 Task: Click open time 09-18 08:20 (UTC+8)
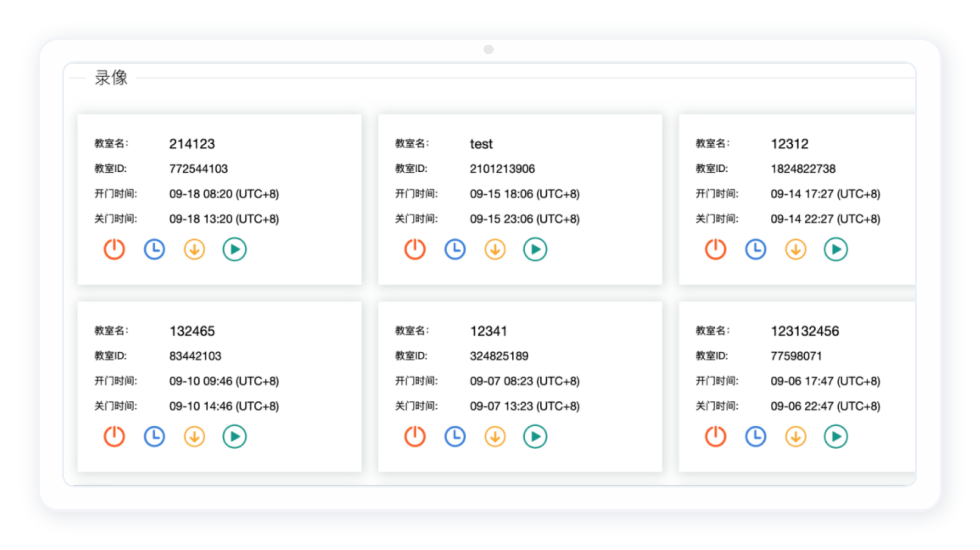pos(224,194)
